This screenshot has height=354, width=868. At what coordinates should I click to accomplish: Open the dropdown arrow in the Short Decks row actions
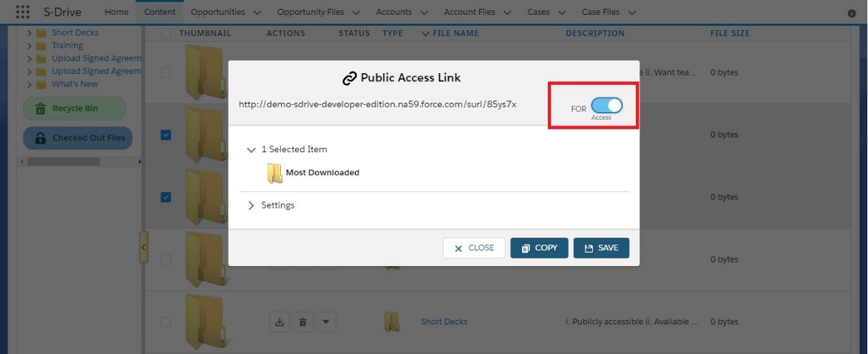coord(326,321)
